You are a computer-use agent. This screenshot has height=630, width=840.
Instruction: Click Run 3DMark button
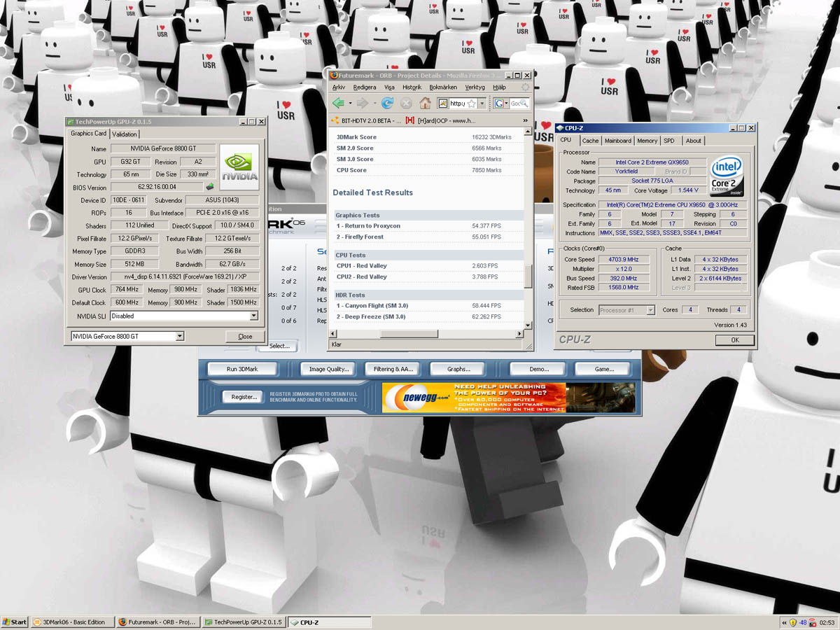pyautogui.click(x=241, y=369)
